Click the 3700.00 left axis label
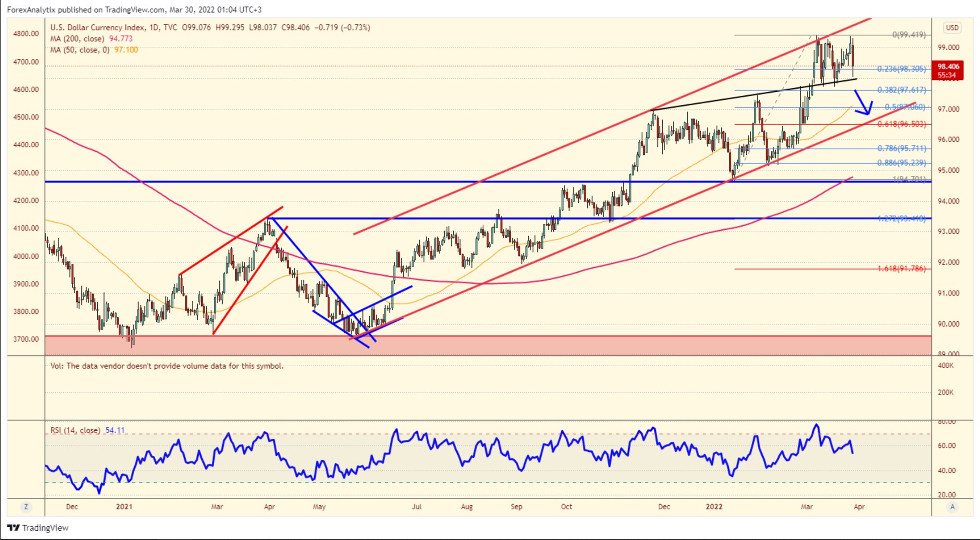Image resolution: width=980 pixels, height=540 pixels. pos(26,339)
